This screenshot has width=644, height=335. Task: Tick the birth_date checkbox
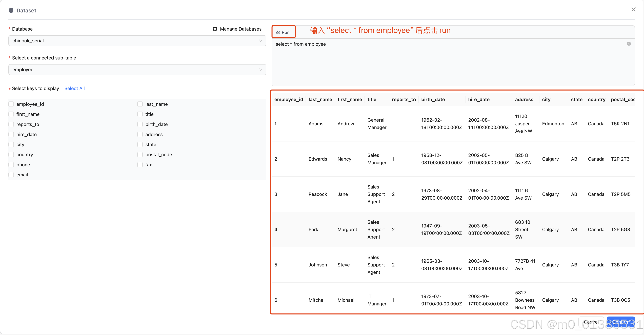140,124
